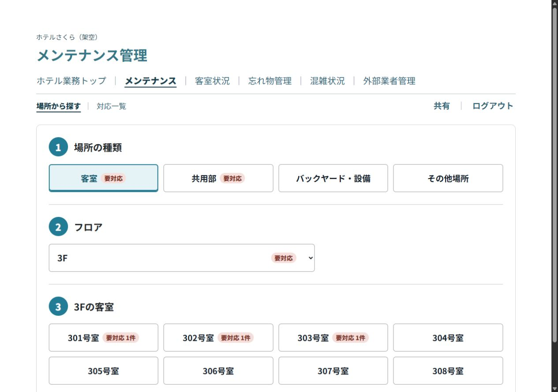Open the ホテル業務トップ navigation link

(x=71, y=81)
